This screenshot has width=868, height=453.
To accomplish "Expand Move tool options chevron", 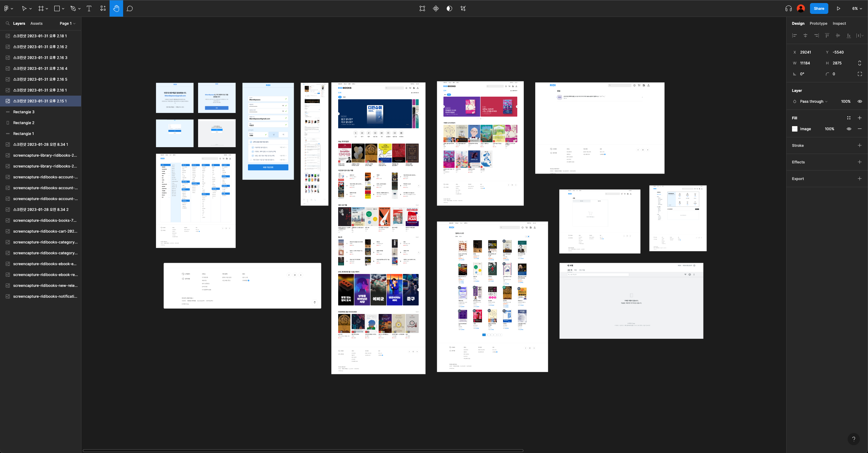I will 31,9.
